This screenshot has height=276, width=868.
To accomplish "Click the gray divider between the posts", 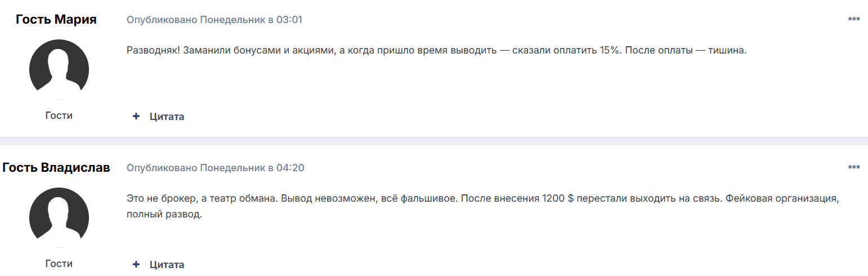I will coord(434,141).
